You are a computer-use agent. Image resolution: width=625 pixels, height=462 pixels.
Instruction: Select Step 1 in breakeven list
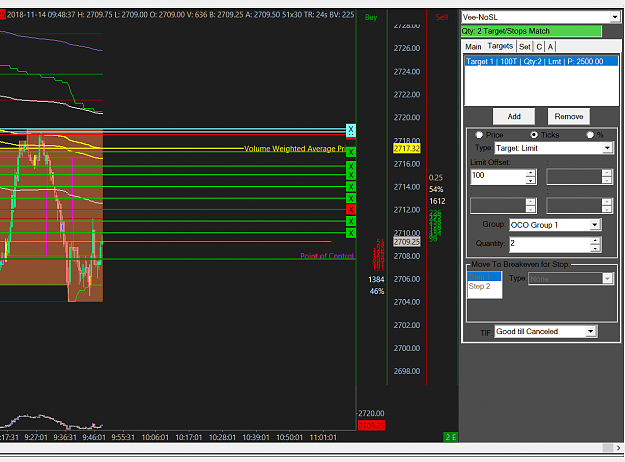[484, 276]
